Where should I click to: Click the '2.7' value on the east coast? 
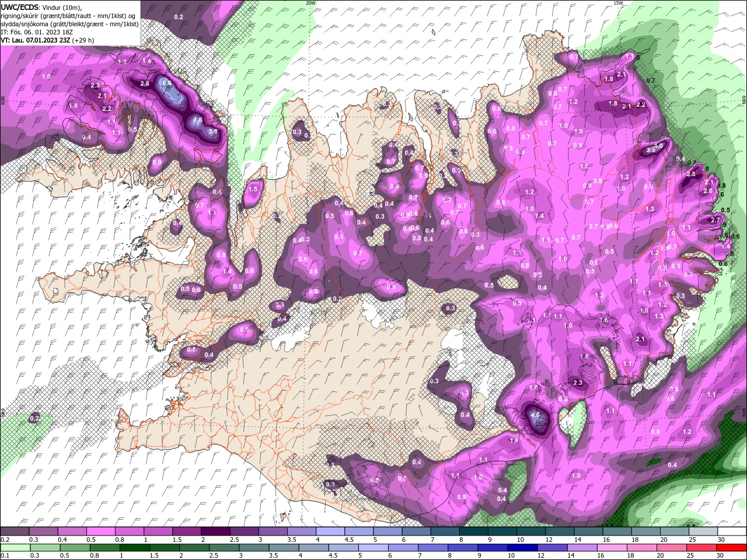715,220
